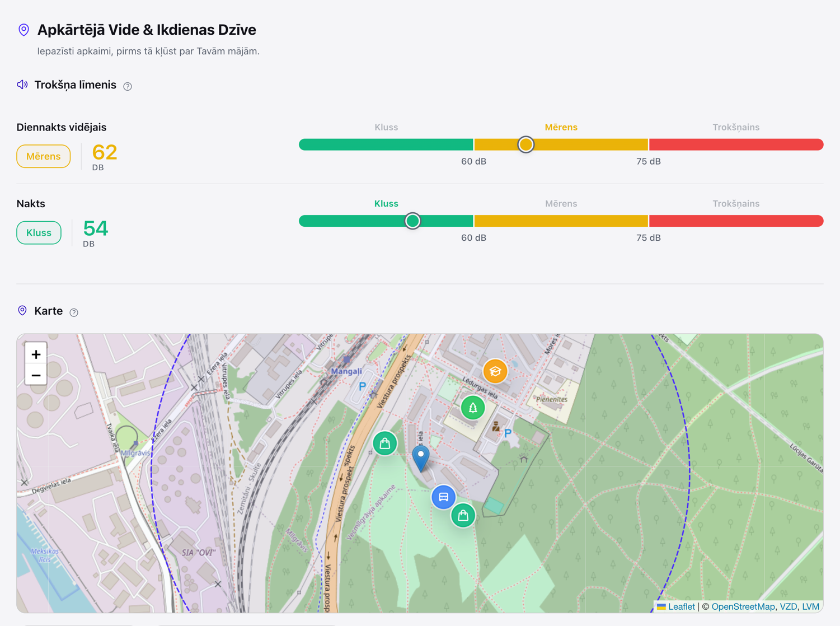
Task: Select the orange school marker on the map
Action: pyautogui.click(x=495, y=371)
